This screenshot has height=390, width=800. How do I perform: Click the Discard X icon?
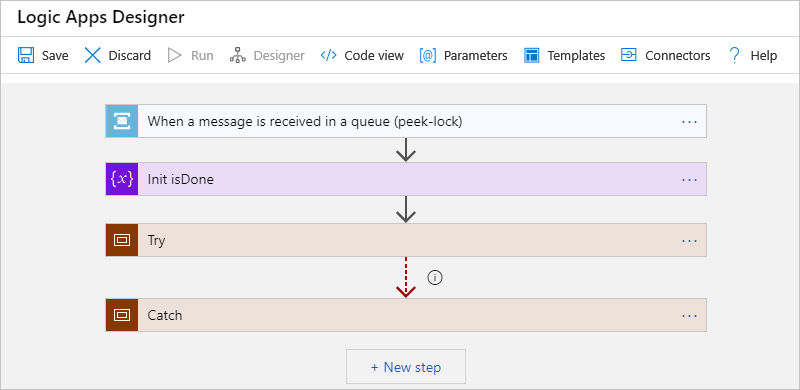point(92,55)
